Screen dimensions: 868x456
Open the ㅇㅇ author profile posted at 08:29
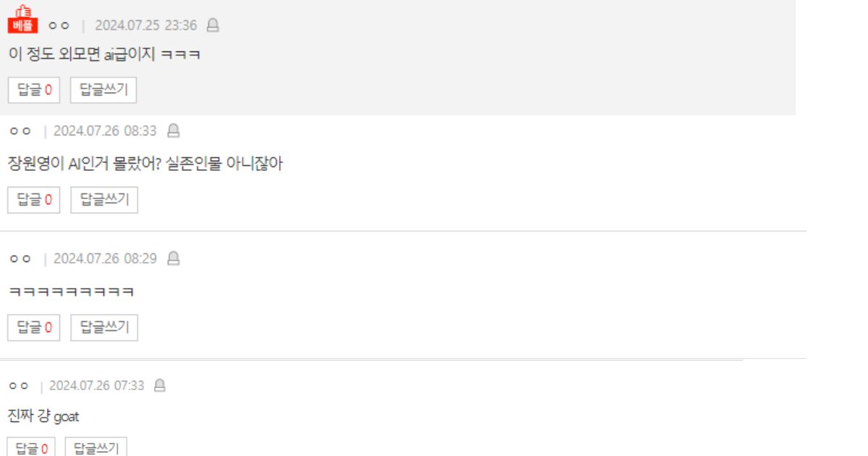(x=20, y=258)
